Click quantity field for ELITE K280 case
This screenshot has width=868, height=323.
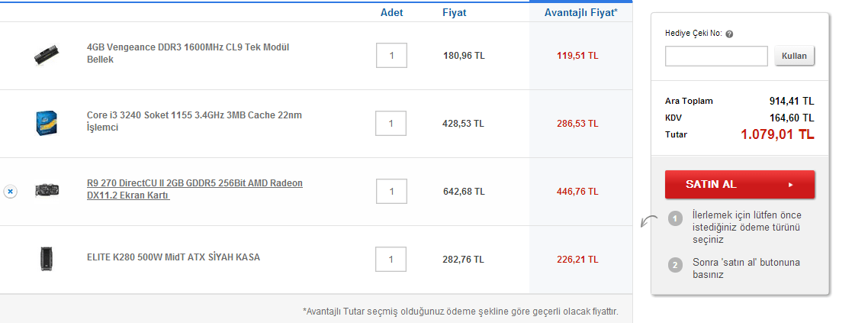tap(391, 260)
